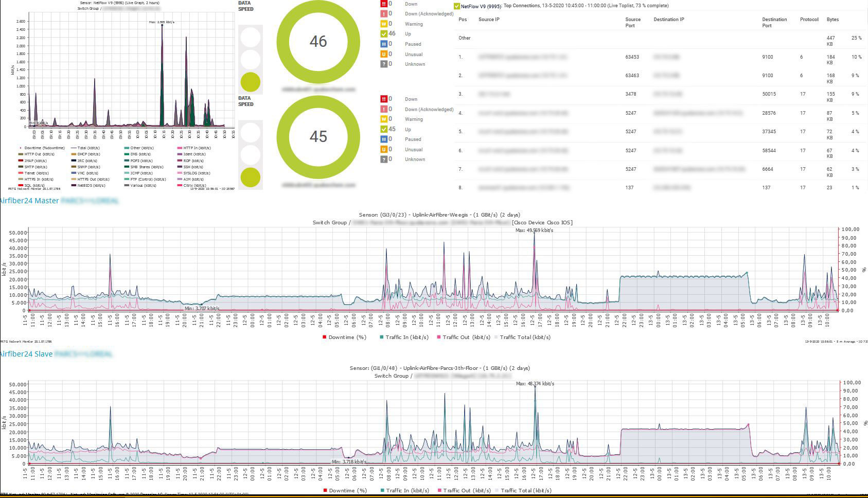Sort the toplist by the Destination Port column
Viewport: 868px width, 498px height.
(x=774, y=22)
